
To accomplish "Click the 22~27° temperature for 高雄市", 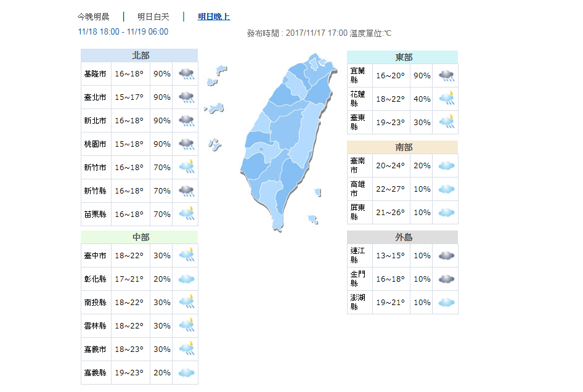I will click(x=390, y=189).
